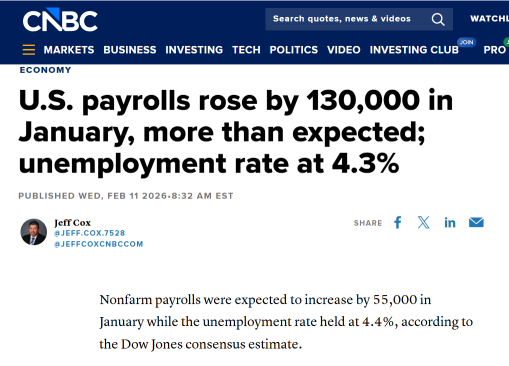Open the hamburger navigation menu
This screenshot has width=509, height=366.
click(x=29, y=50)
